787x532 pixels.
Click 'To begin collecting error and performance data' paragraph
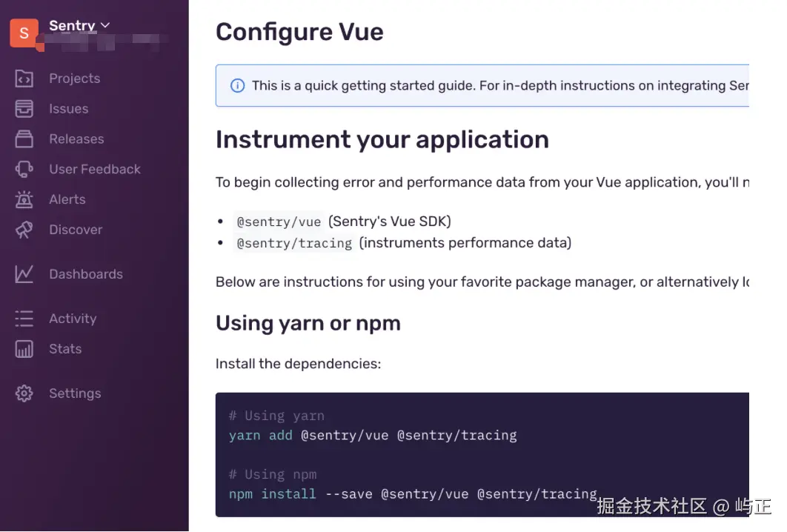tap(482, 182)
